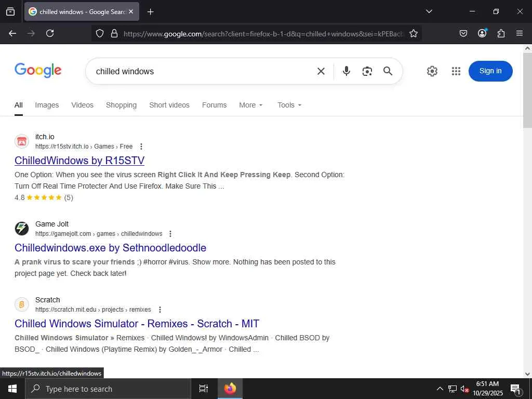Screen dimensions: 532x399
Task: Bookmark this page with star icon
Action: (x=413, y=33)
